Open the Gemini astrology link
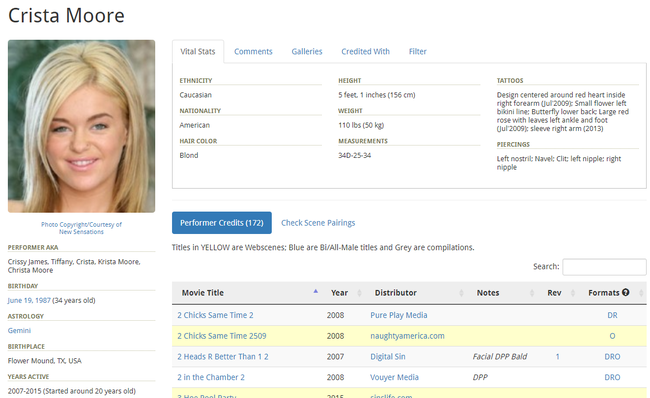Image resolution: width=650 pixels, height=398 pixels. [x=19, y=330]
